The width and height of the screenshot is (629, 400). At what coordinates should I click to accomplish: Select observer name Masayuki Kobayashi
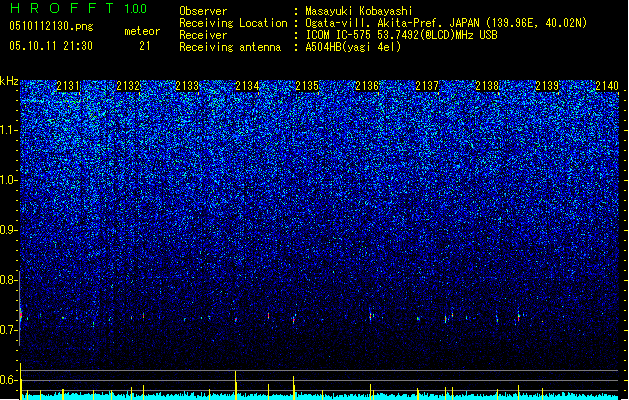[358, 11]
